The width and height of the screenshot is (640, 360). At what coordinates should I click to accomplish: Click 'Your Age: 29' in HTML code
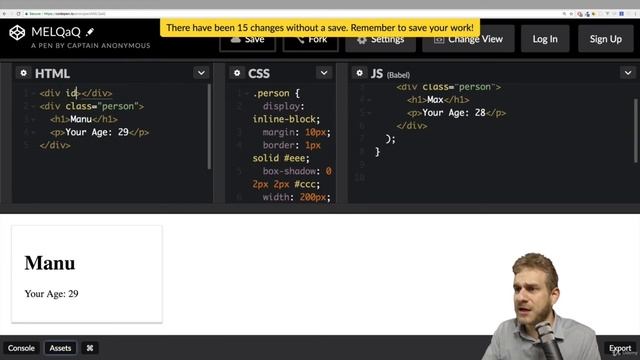point(97,132)
